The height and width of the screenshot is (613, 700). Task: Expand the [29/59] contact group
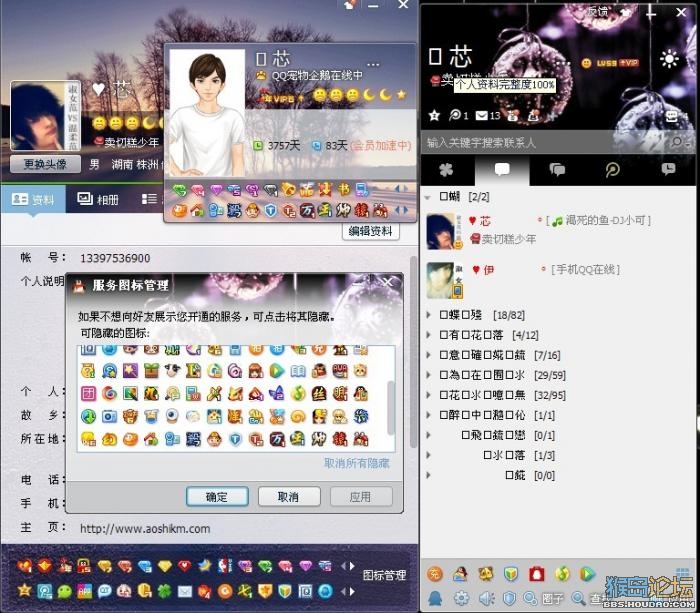[428, 375]
